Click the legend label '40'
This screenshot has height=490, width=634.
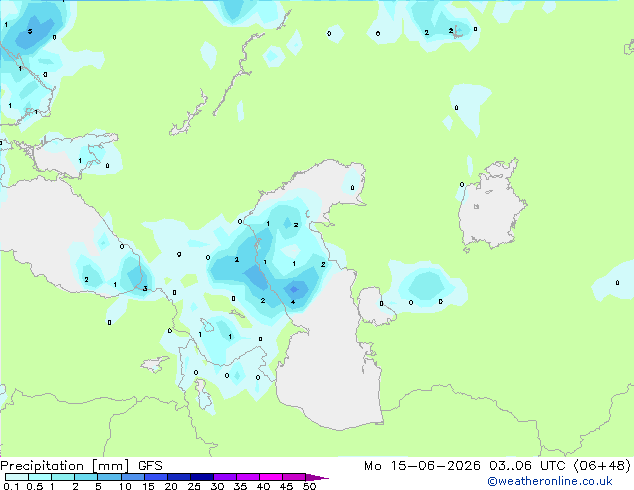coord(264,486)
